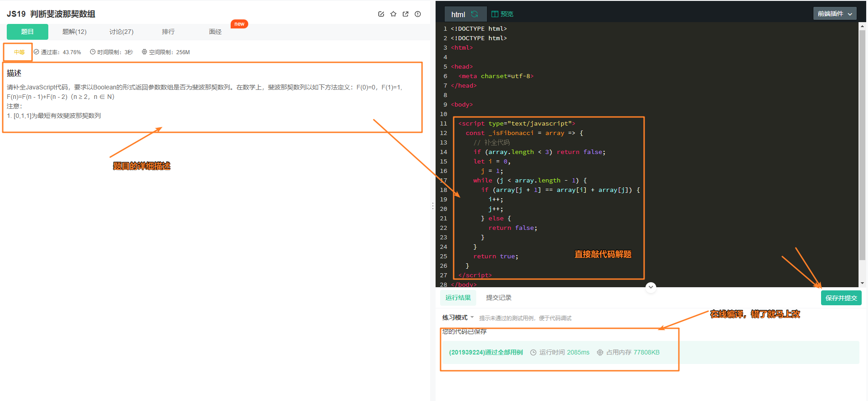
Task: Click the 空间限制: 256M text
Action: [x=169, y=52]
